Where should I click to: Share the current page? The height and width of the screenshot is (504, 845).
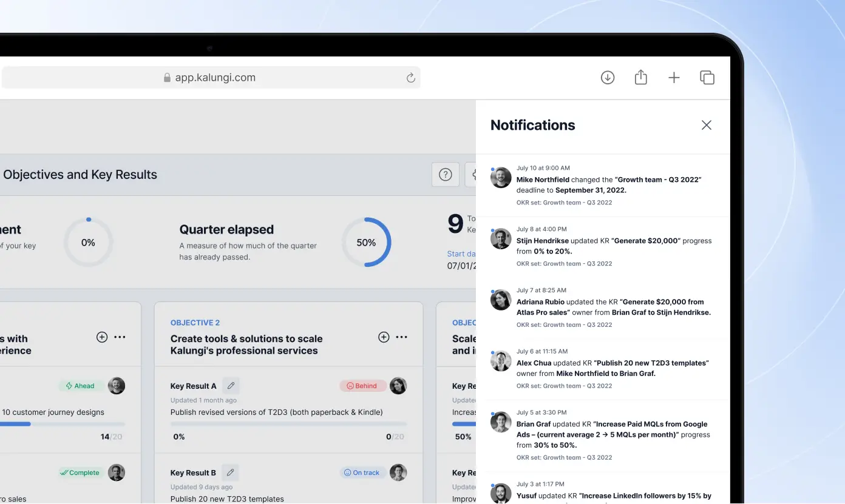tap(640, 77)
